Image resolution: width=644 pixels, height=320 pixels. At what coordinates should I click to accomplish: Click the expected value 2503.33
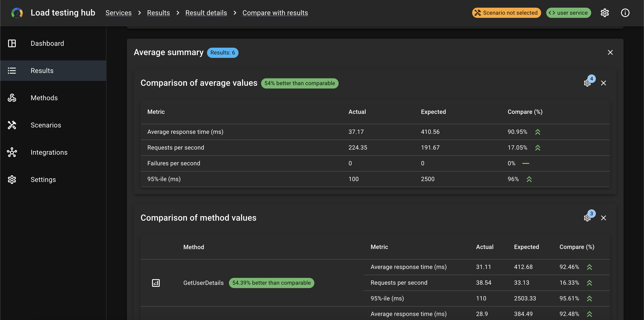pos(525,299)
